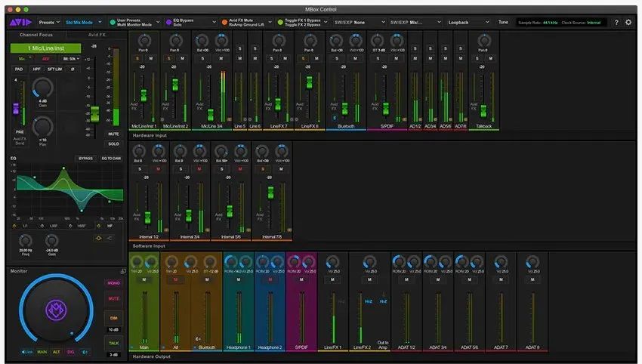Click the Width knob on Internal 1/2
This screenshot has width=642, height=364.
pos(159,152)
